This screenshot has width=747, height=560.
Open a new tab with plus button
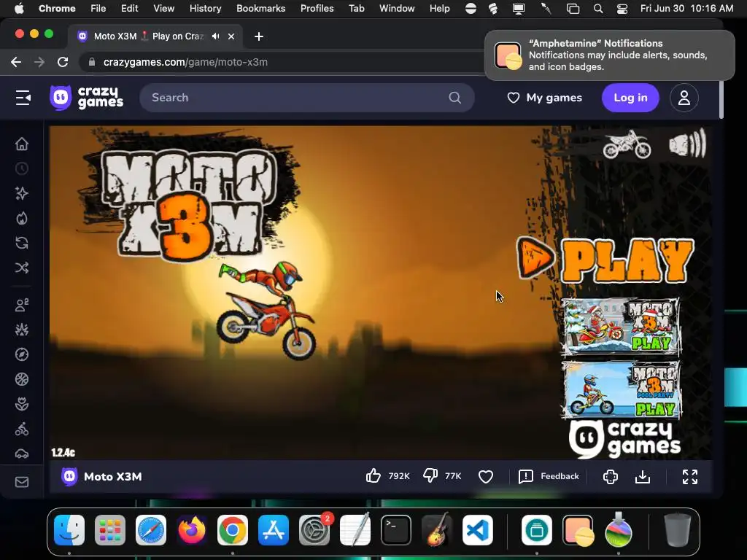pos(259,36)
